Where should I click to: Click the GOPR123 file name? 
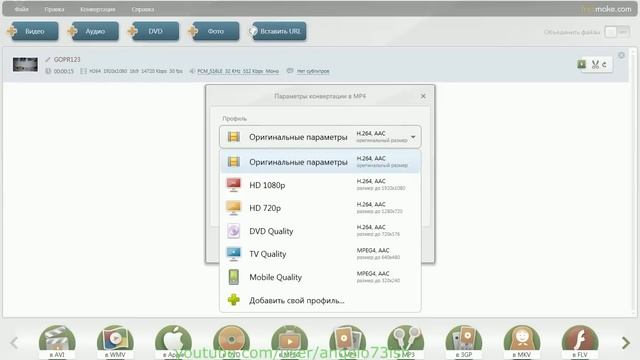coord(67,60)
